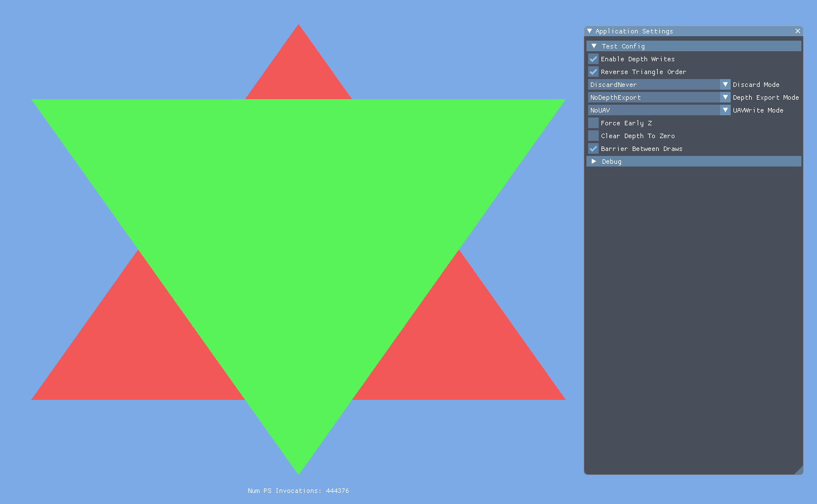
Task: Click the Enable Depth Writes label
Action: click(x=638, y=59)
